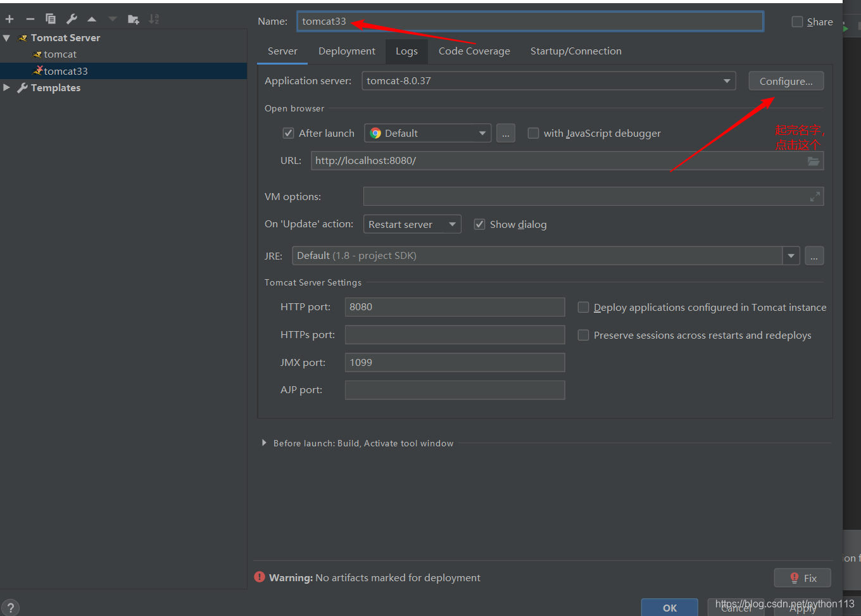Click the URL input field
Viewport: 861px width, 616px height.
(567, 161)
